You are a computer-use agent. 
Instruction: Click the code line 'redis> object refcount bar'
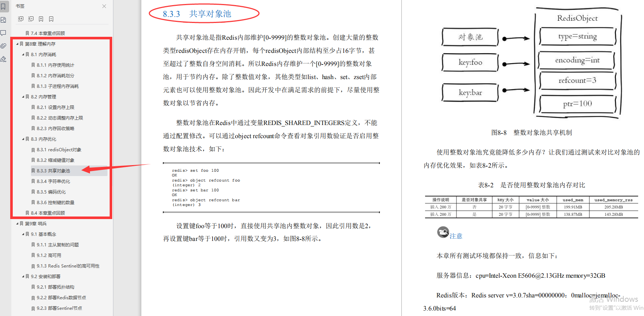coord(206,200)
